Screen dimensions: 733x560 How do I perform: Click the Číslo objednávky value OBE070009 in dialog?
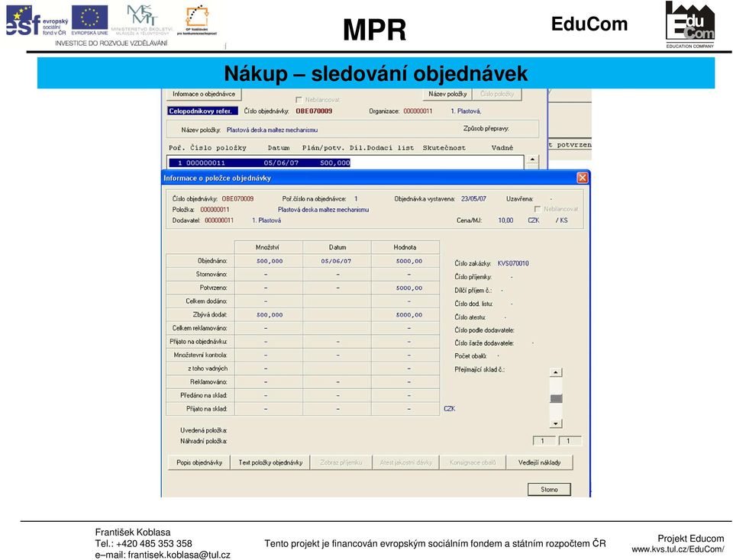coord(237,199)
